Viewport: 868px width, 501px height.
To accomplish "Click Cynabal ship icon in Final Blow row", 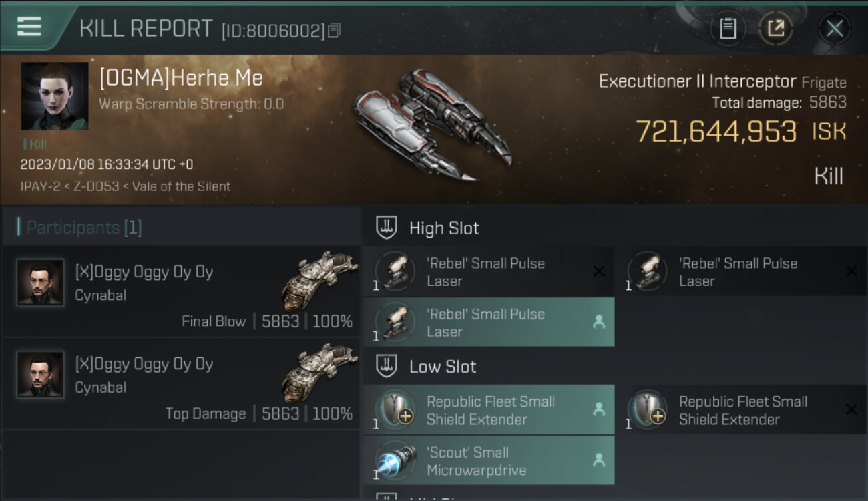I will point(320,279).
